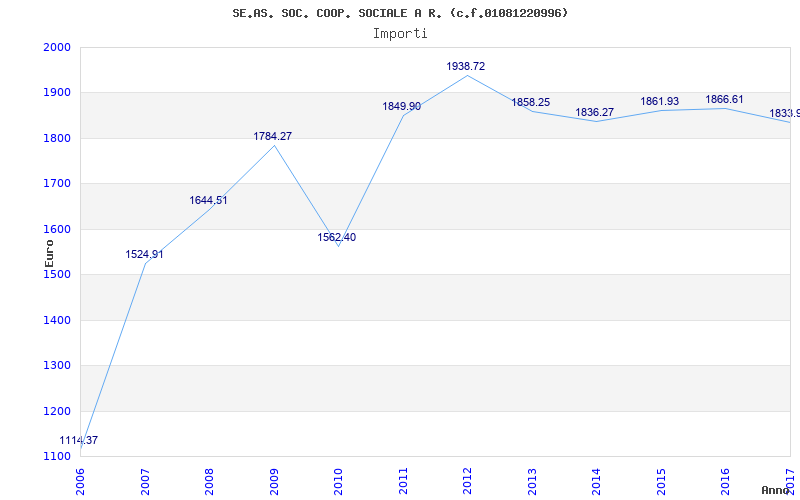This screenshot has width=800, height=500.
Task: Click the 1938.72 peak data label
Action: 466,66
